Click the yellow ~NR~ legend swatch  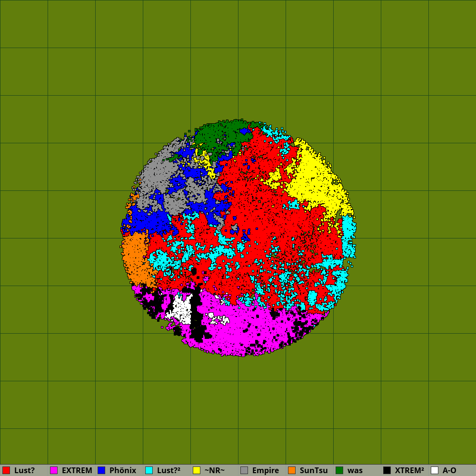click(x=197, y=470)
